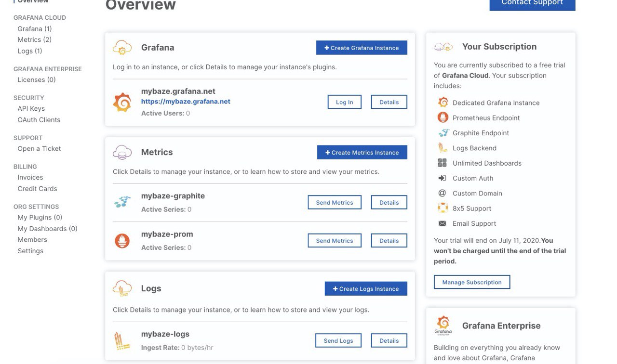617x364 pixels.
Task: Open My Dashboards (0)
Action: tap(48, 229)
